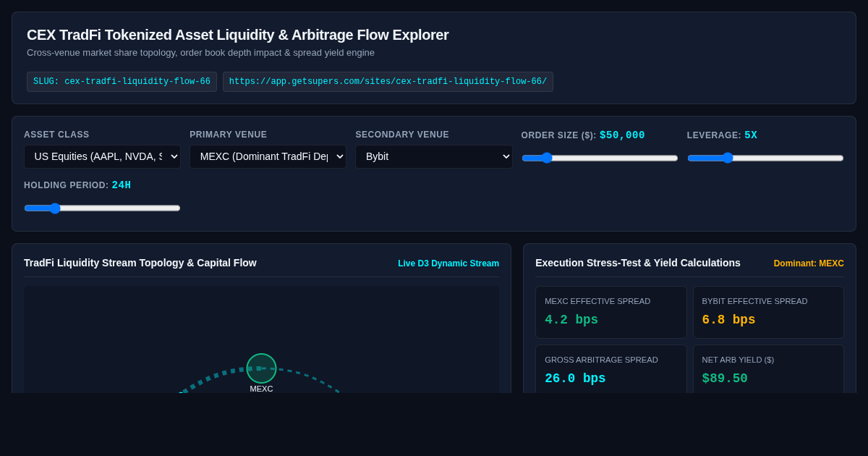Select the Net Arb Yield $89.50 card
This screenshot has height=456, width=868.
tap(768, 369)
